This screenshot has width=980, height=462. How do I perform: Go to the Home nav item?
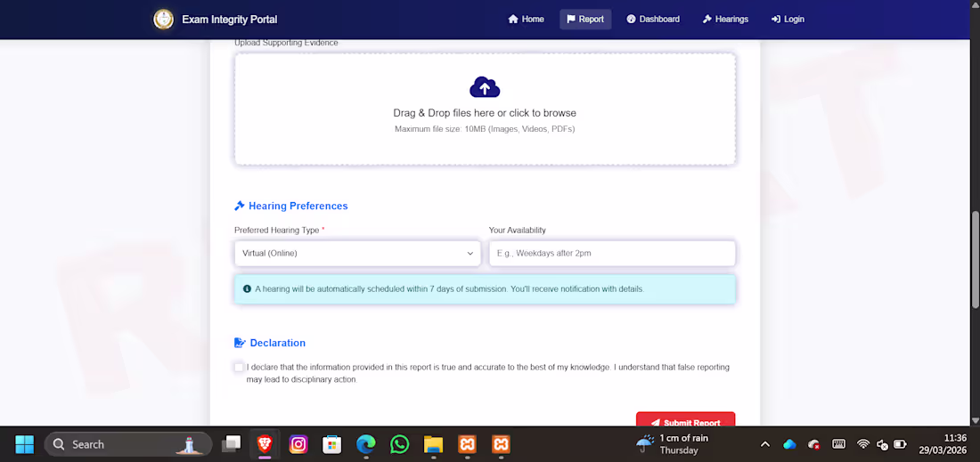click(526, 20)
